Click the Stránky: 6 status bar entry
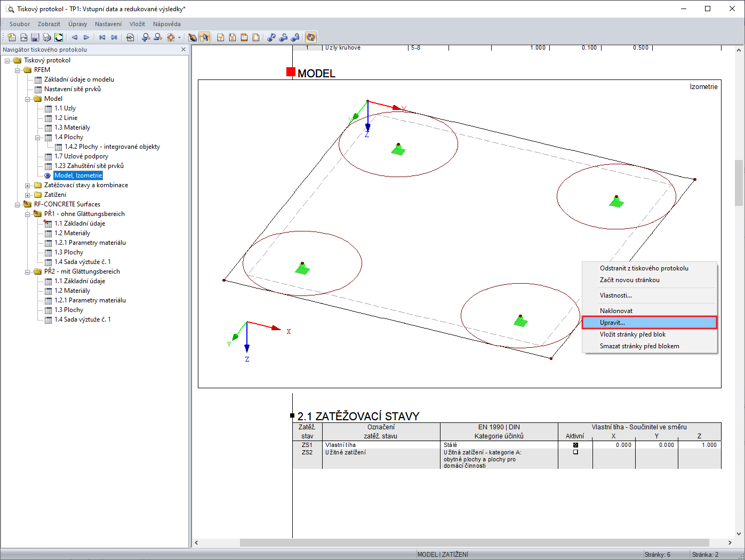This screenshot has height=560, width=745. (658, 555)
